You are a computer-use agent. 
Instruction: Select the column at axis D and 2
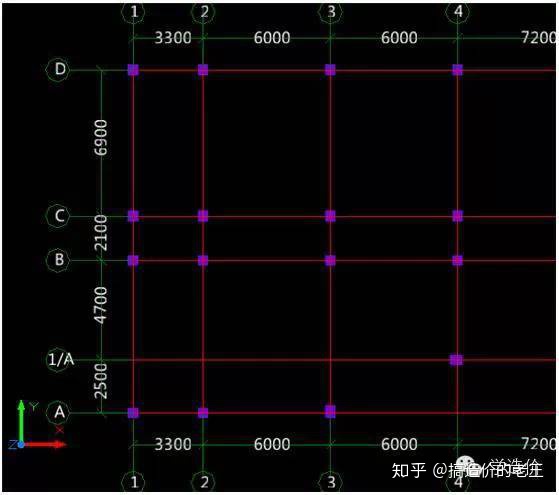coord(203,70)
